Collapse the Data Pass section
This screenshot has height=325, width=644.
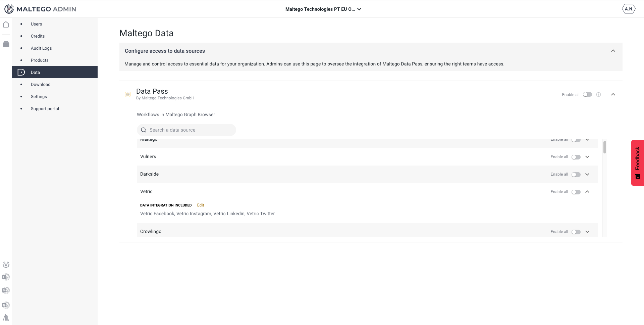click(x=613, y=94)
